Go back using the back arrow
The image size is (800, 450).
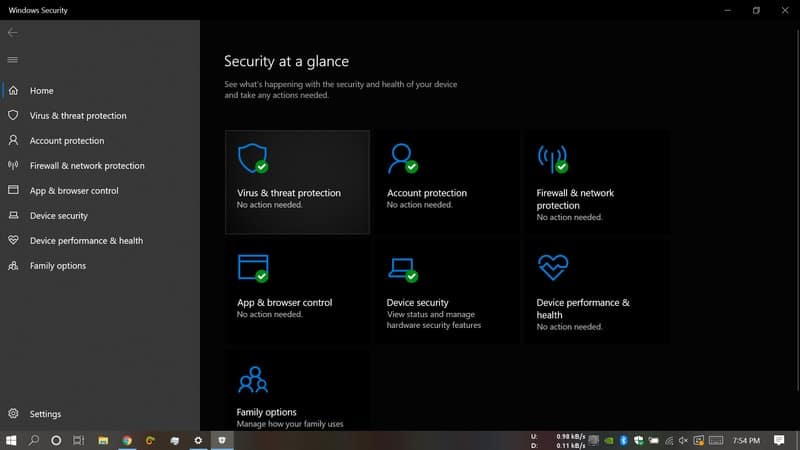pyautogui.click(x=13, y=33)
